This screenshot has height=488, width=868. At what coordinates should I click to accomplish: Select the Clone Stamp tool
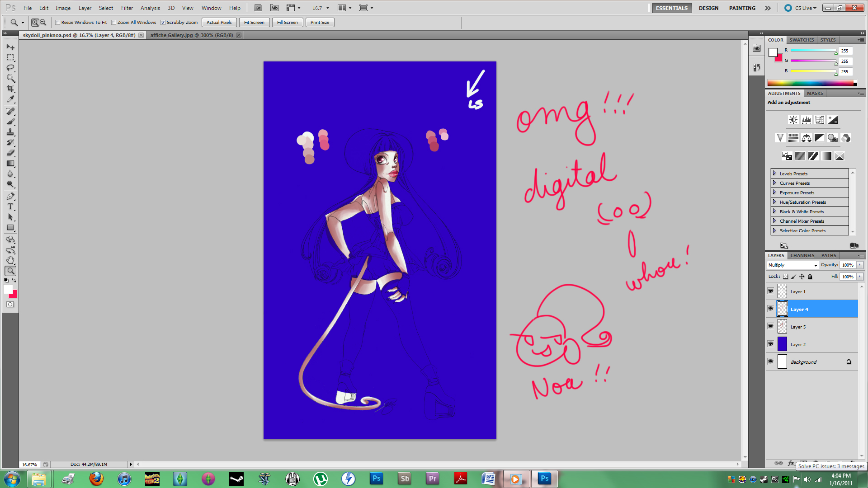click(x=10, y=132)
